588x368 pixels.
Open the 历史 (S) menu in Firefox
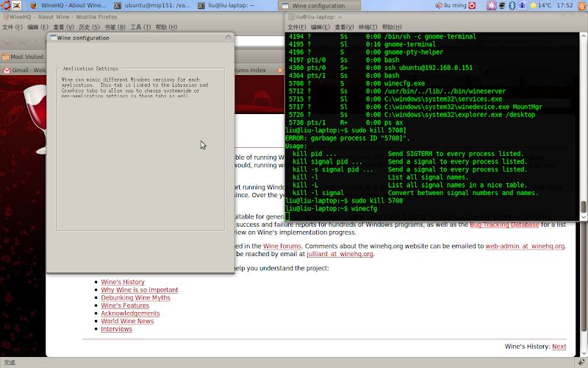pyautogui.click(x=89, y=27)
